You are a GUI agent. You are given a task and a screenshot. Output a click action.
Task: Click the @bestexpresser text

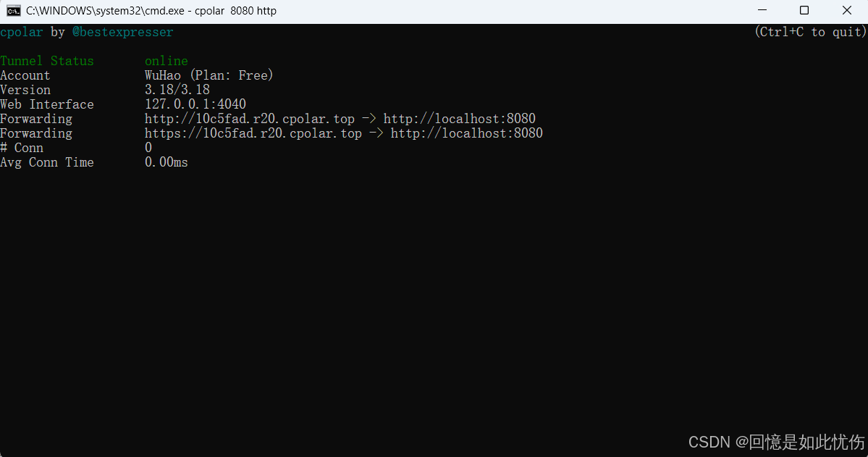pyautogui.click(x=123, y=32)
